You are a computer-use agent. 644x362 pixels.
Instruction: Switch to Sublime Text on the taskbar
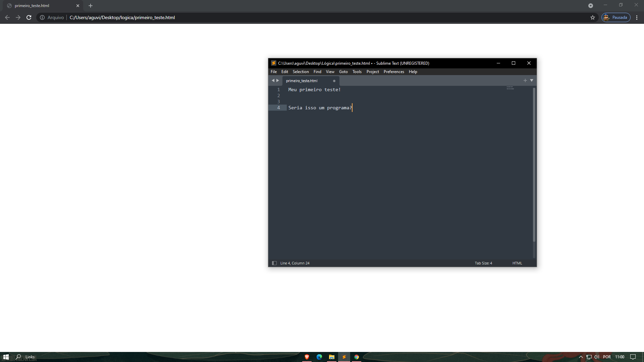point(344,357)
